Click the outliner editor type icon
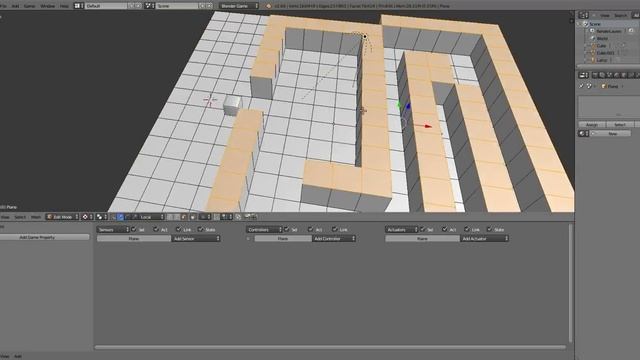The height and width of the screenshot is (360, 640). point(584,15)
